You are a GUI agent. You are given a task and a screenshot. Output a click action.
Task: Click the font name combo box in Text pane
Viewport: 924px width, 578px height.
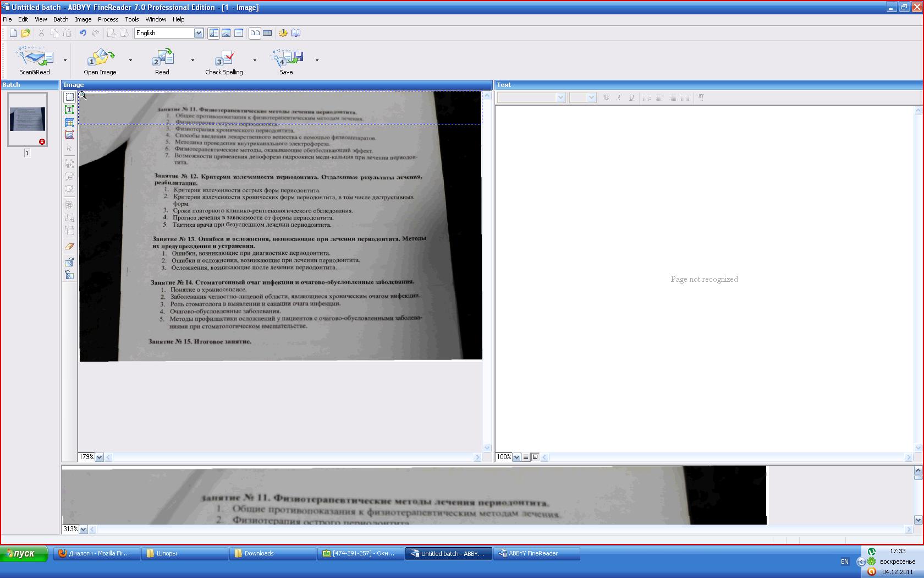click(531, 97)
